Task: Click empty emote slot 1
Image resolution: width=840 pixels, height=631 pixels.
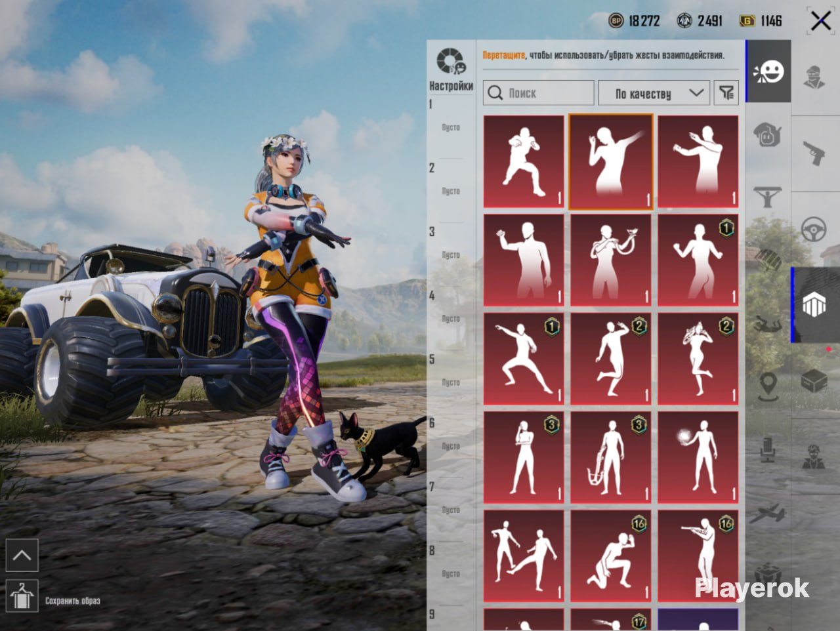Action: 451,127
